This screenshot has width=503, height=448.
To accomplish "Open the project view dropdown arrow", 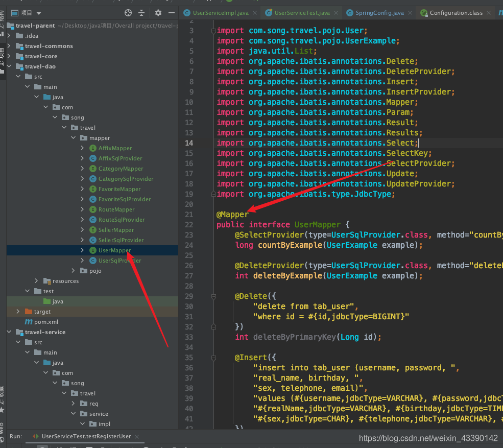I will coord(39,13).
